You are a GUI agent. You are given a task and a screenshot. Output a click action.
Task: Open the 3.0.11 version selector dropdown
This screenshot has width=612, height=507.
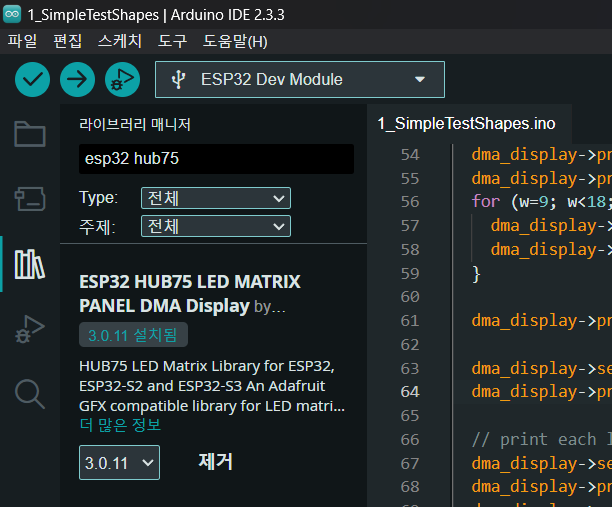119,463
